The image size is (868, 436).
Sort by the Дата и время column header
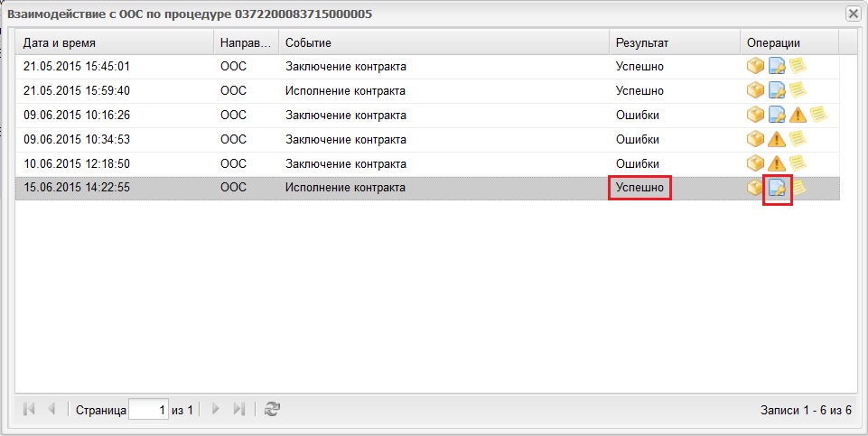click(115, 42)
